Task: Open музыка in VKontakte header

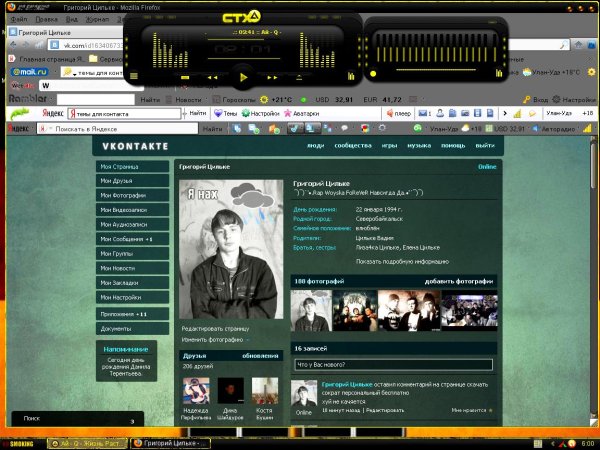Action: [419, 145]
